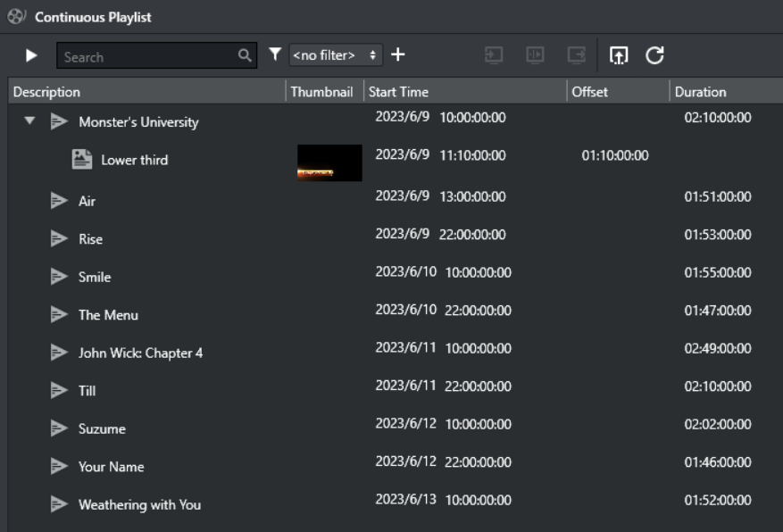Click the Lower third graphic icon
Image resolution: width=783 pixels, height=532 pixels.
click(x=82, y=160)
